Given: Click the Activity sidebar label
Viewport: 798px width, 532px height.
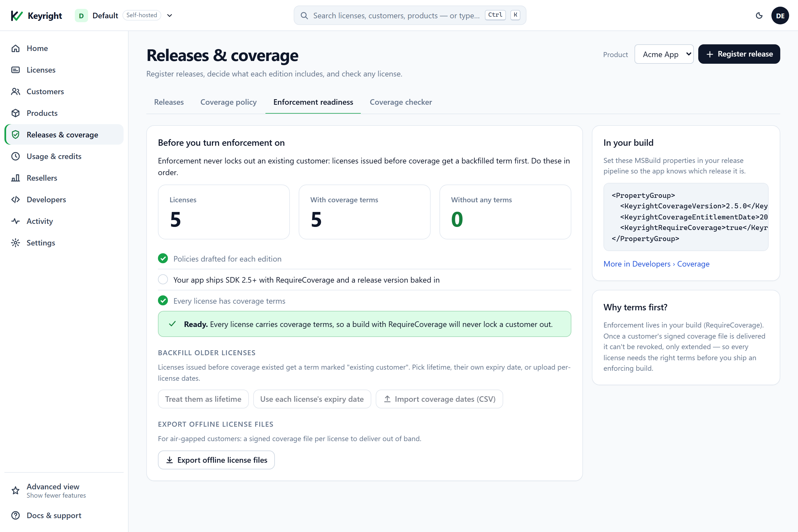Looking at the screenshot, I should (x=40, y=221).
